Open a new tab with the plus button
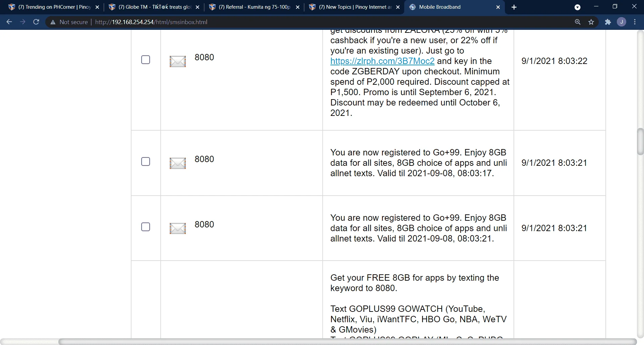 click(x=514, y=7)
